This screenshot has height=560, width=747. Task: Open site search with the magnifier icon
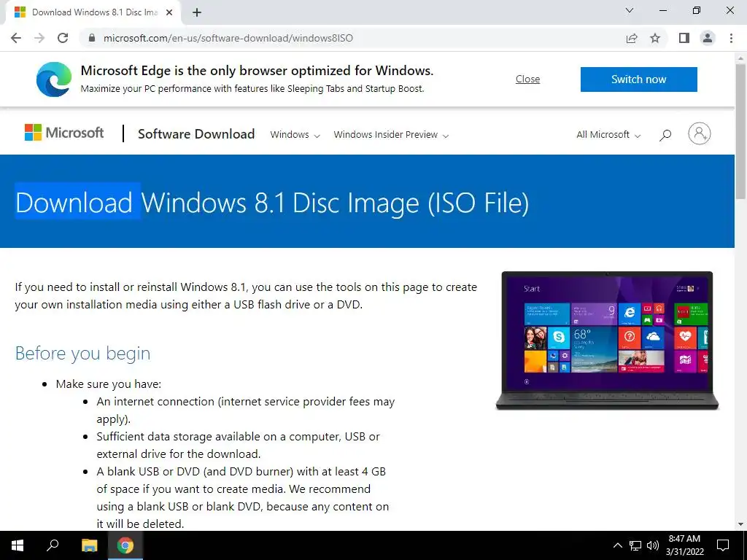pyautogui.click(x=665, y=135)
